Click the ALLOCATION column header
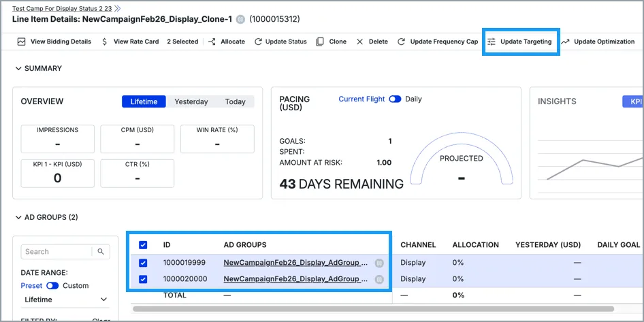 coord(476,245)
